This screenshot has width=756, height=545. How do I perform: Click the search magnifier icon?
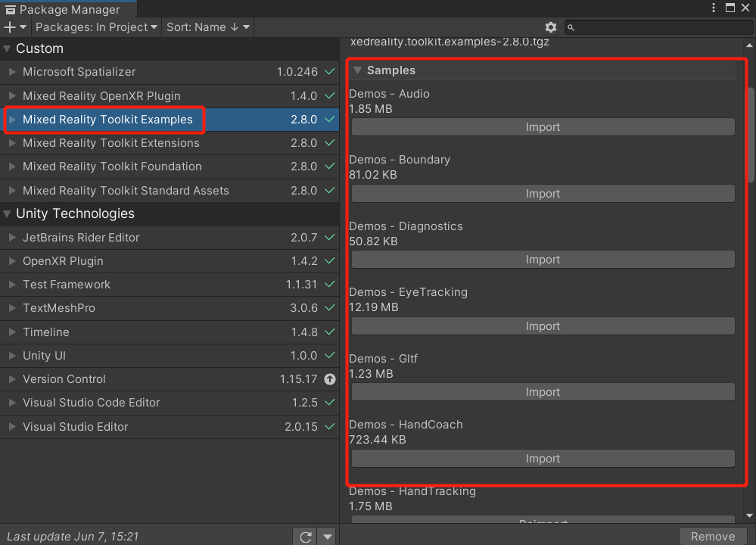pyautogui.click(x=571, y=27)
